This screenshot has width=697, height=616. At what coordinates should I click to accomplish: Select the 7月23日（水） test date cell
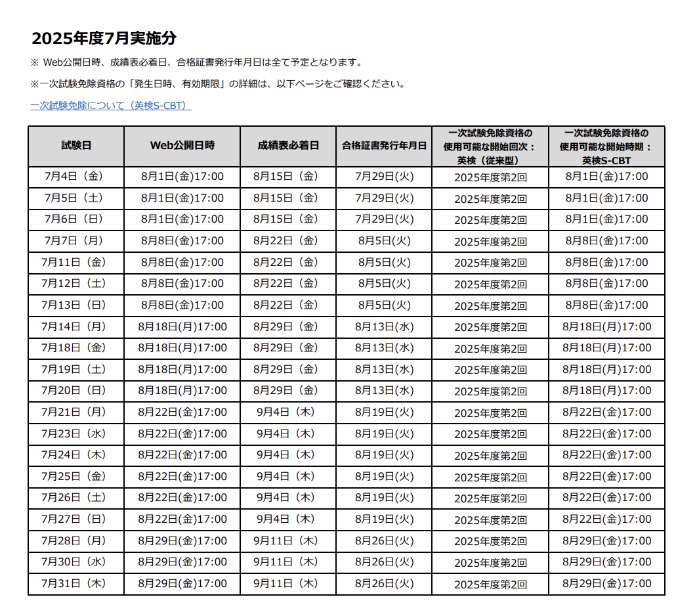click(x=76, y=433)
